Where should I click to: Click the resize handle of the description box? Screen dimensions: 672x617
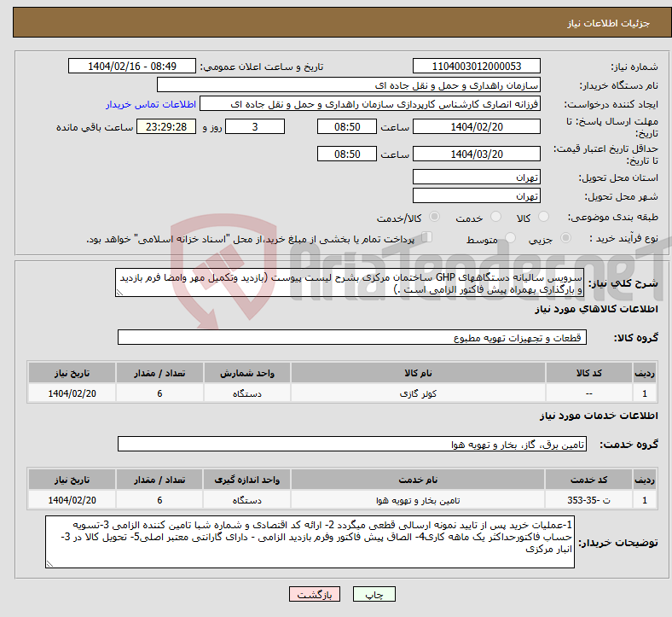119,293
